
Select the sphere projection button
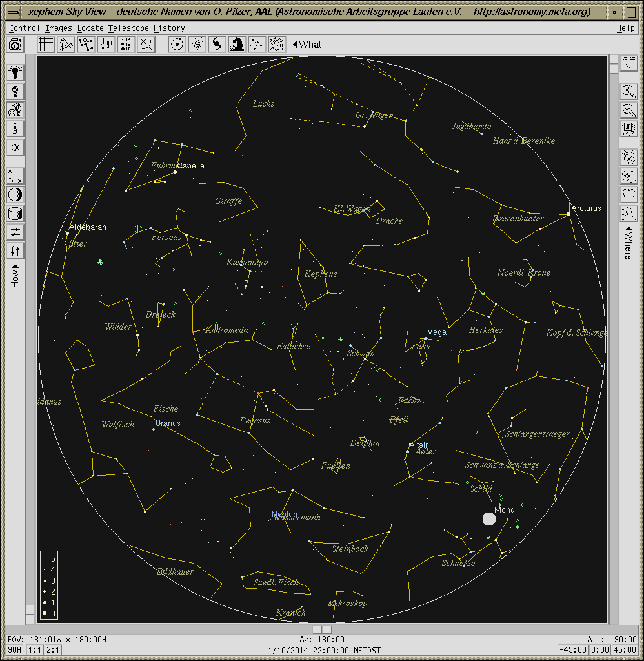(x=15, y=195)
